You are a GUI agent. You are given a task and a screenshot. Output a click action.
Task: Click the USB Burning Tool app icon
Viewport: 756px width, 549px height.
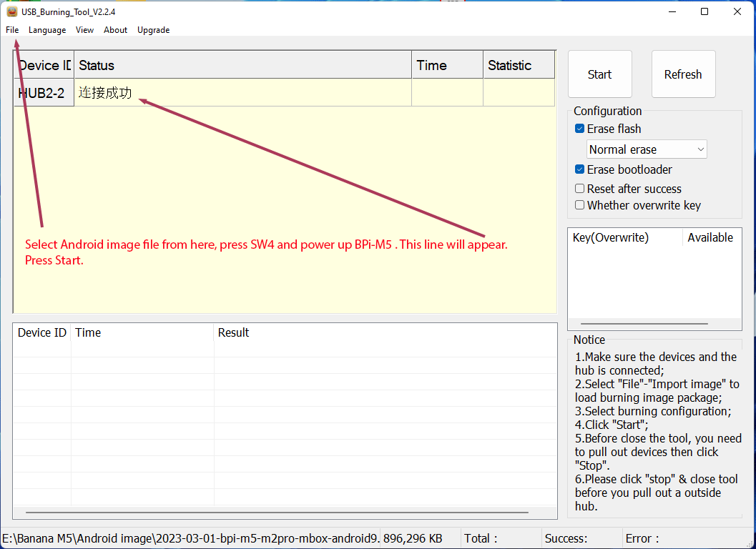pyautogui.click(x=11, y=11)
